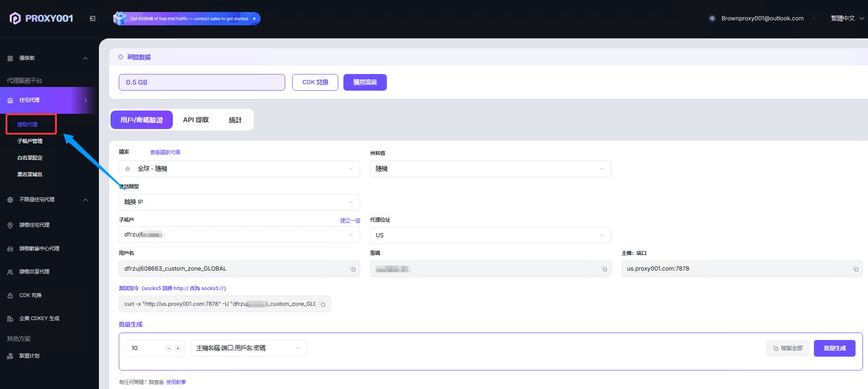
Task: Open the 代理位址 dropdown showing US
Action: pos(491,235)
